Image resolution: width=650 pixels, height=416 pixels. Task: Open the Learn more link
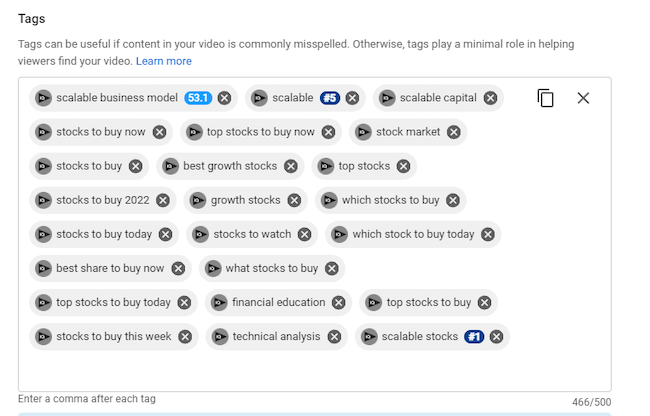(164, 61)
